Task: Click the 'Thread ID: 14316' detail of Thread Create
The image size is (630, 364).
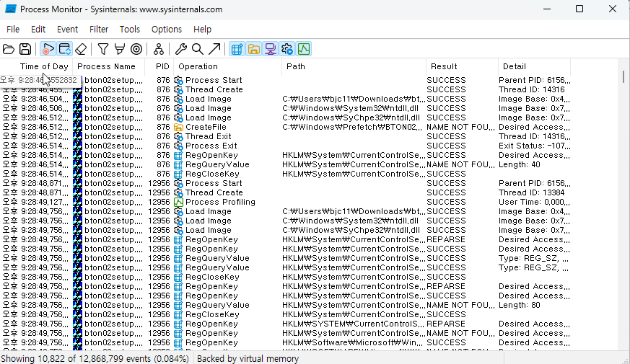Action: pyautogui.click(x=532, y=89)
